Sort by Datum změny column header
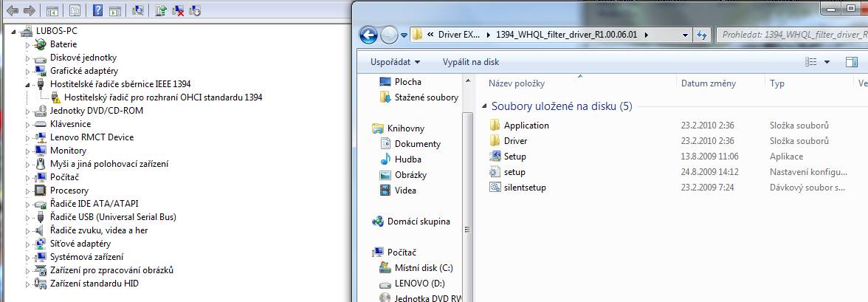 [x=706, y=83]
